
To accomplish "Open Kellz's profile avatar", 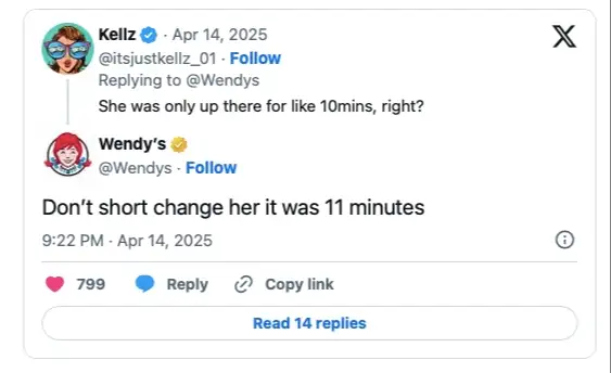I will pos(67,48).
